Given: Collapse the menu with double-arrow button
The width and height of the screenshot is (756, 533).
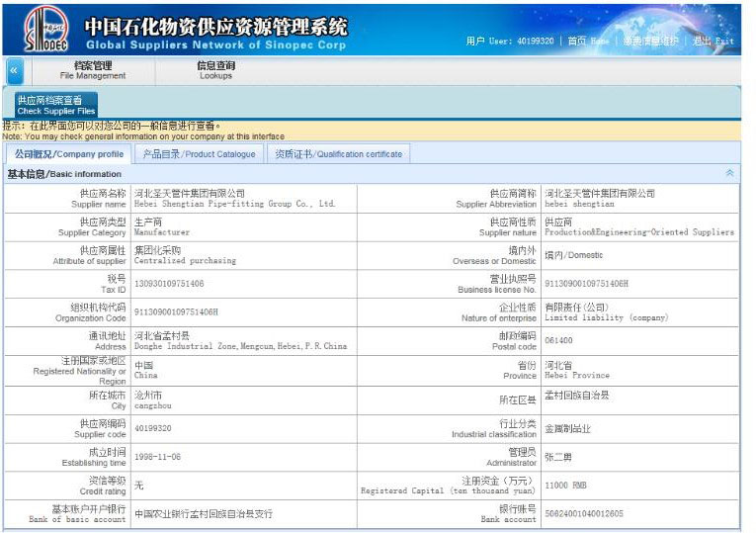Looking at the screenshot, I should 14,71.
